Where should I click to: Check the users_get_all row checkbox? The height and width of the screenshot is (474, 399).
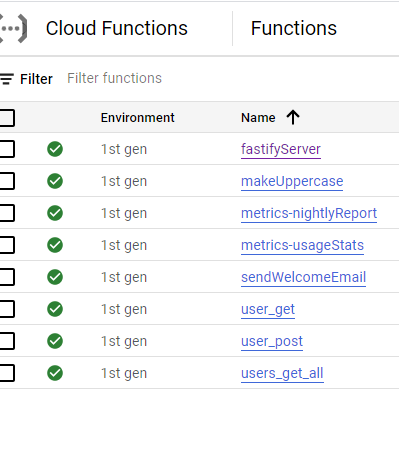(x=7, y=373)
